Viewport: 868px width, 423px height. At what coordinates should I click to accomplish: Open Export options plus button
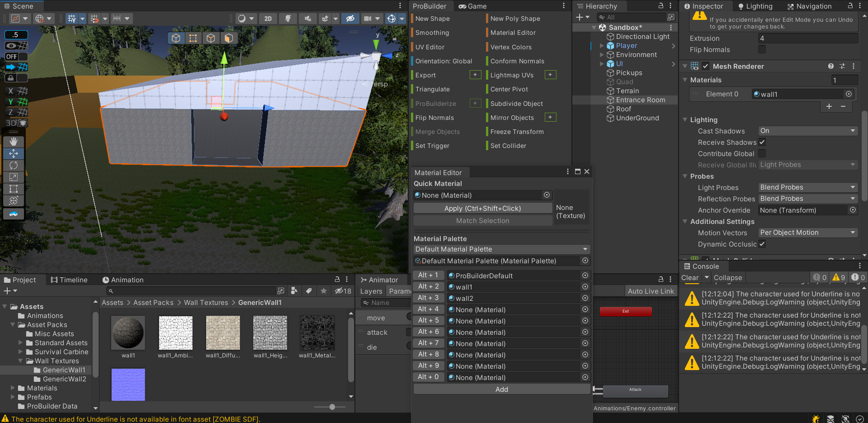pyautogui.click(x=475, y=75)
